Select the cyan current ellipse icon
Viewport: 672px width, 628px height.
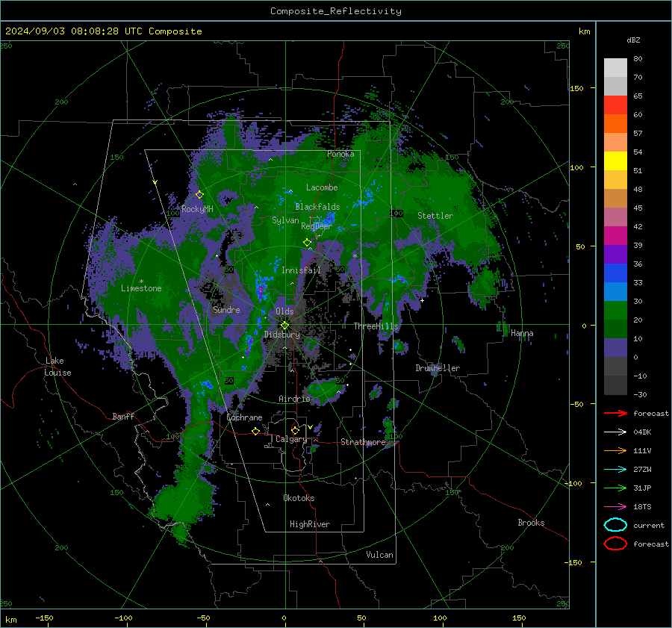pyautogui.click(x=615, y=525)
